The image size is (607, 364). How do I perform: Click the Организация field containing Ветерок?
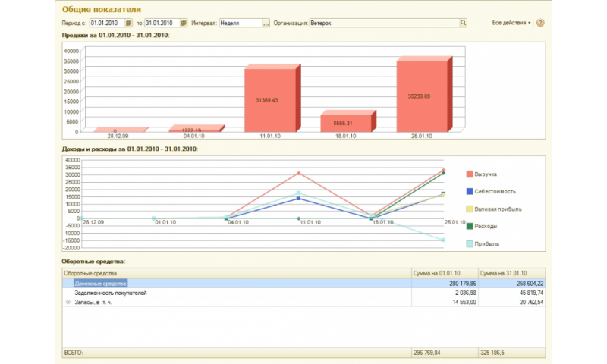tap(383, 24)
